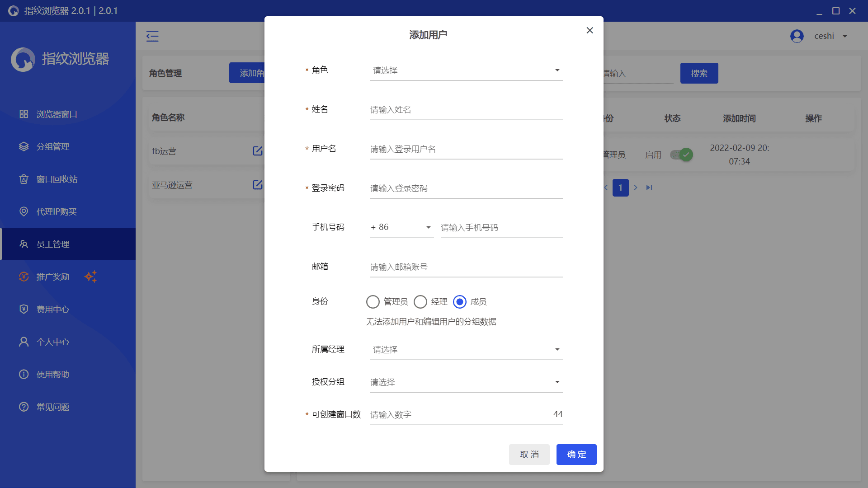Screen dimensions: 868x488
Task: Click the sidebar collapse menu icon
Action: click(x=152, y=36)
